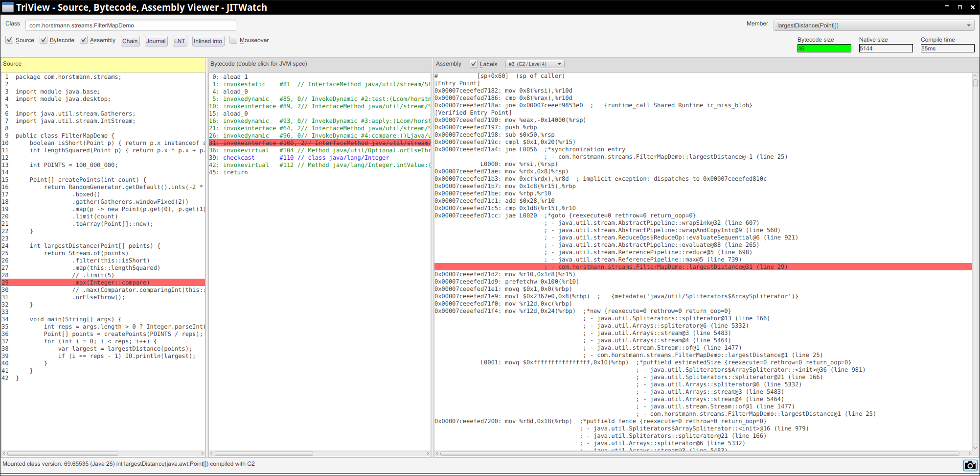Toggle the assembly Labels checkbox
980x476 pixels.
(473, 64)
